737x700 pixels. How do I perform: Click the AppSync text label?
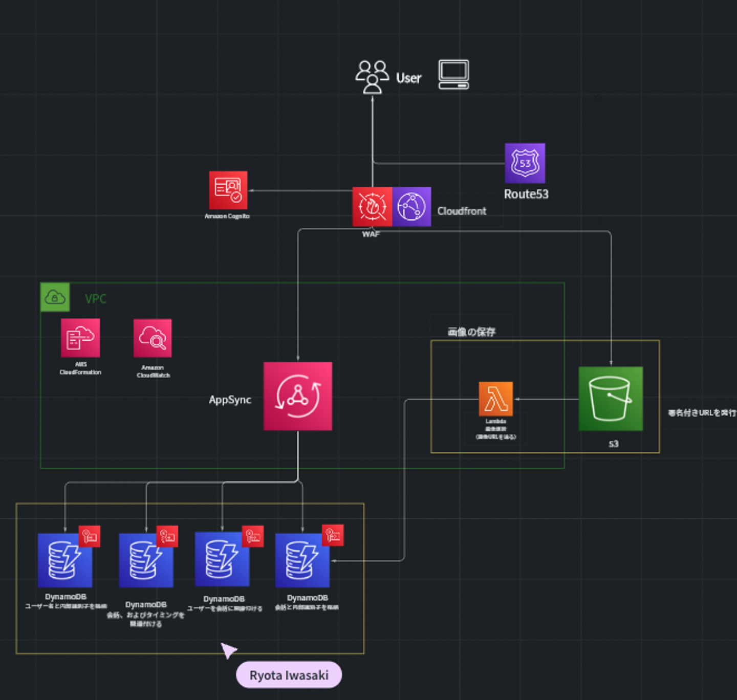point(230,400)
